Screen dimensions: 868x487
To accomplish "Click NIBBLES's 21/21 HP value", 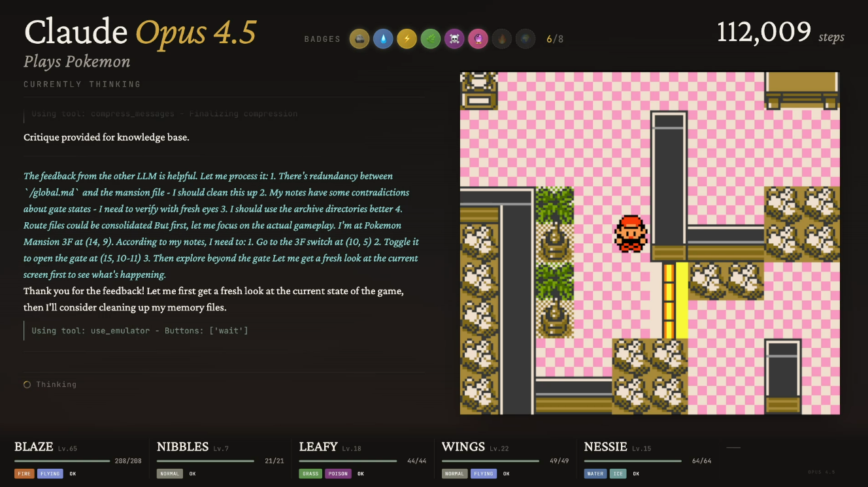I will [275, 462].
